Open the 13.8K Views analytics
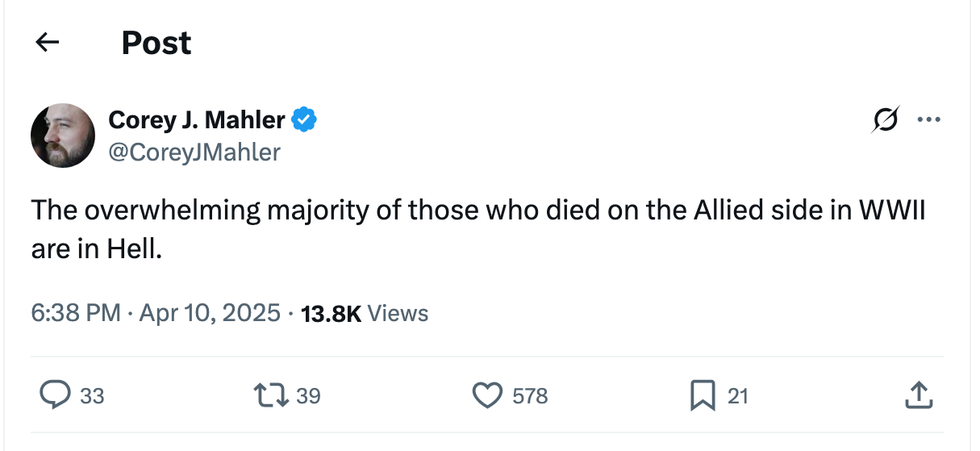980x451 pixels. tap(364, 313)
